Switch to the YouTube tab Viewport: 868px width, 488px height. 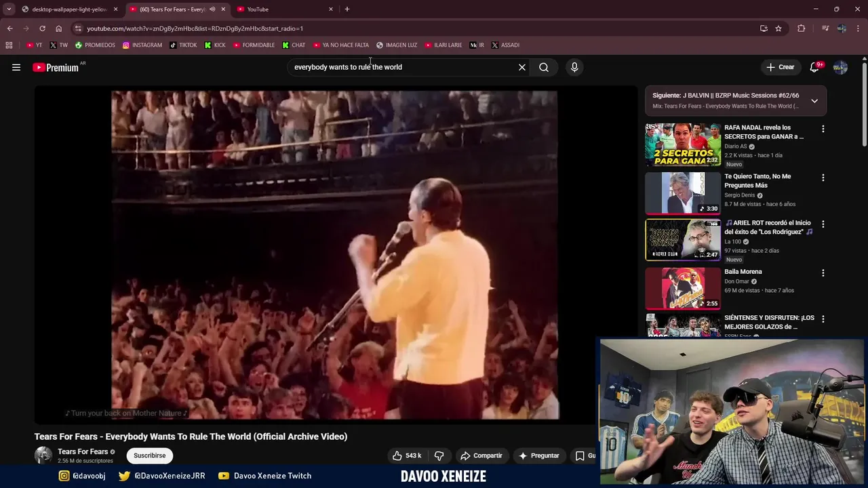coord(285,9)
